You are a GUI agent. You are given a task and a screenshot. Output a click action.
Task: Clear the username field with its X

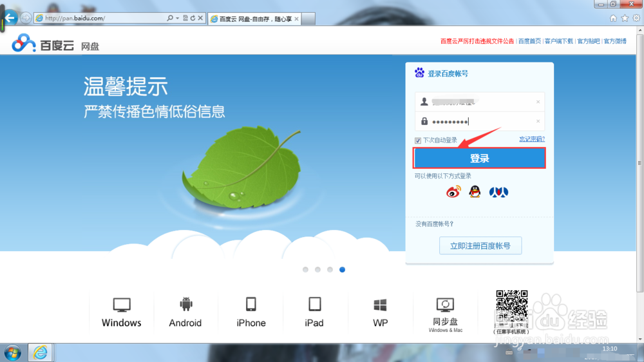538,102
